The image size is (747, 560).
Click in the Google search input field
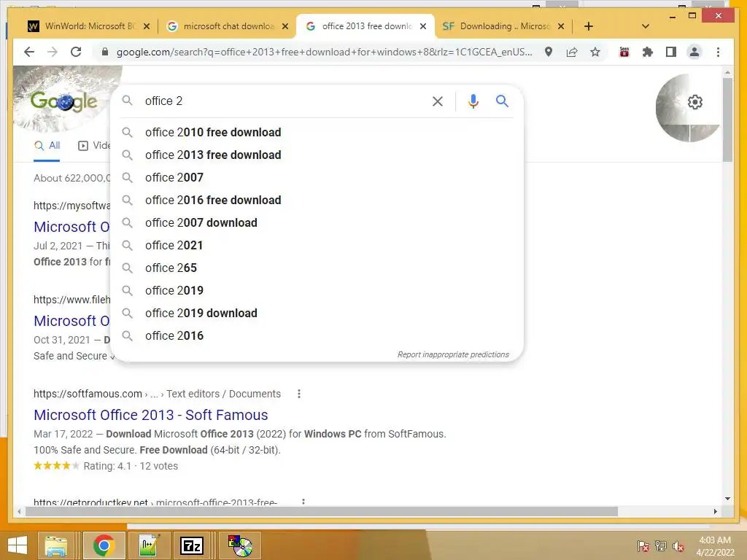283,101
